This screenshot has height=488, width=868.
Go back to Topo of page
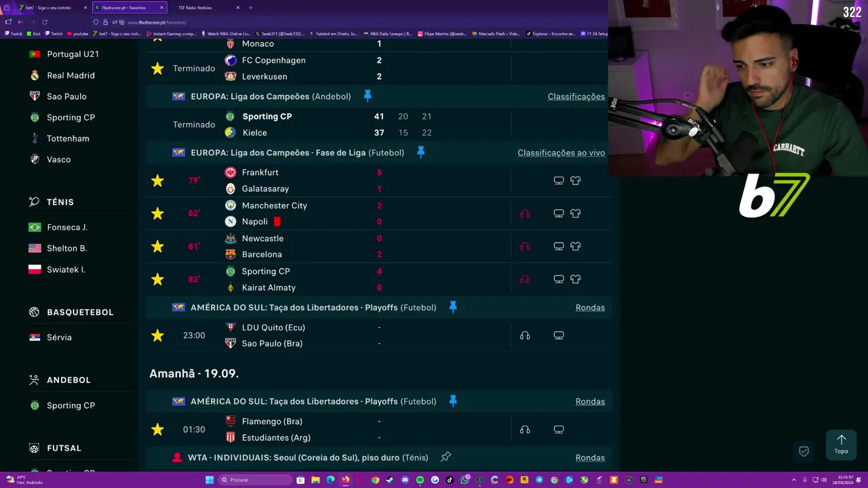pyautogui.click(x=841, y=444)
